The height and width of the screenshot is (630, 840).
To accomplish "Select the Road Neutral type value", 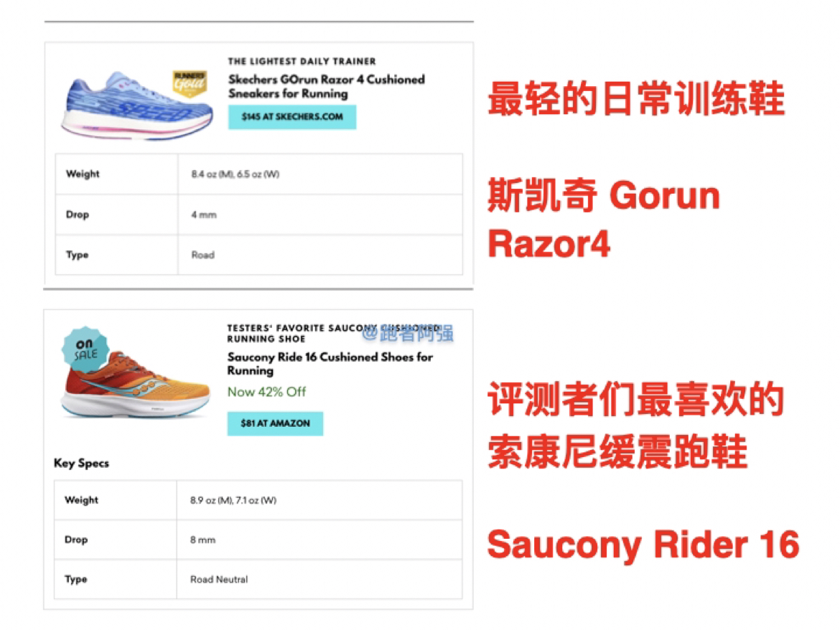I will pyautogui.click(x=219, y=579).
